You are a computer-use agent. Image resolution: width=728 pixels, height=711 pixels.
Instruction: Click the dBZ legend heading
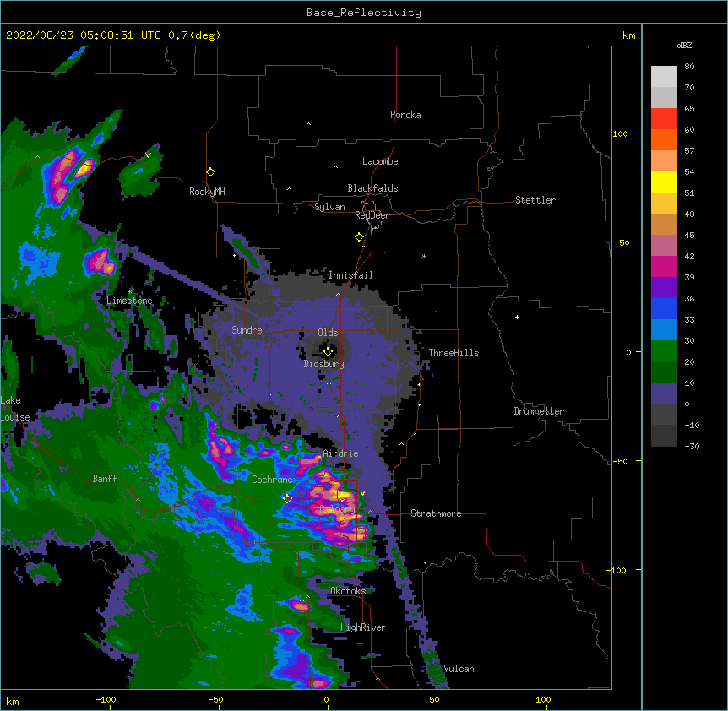684,46
